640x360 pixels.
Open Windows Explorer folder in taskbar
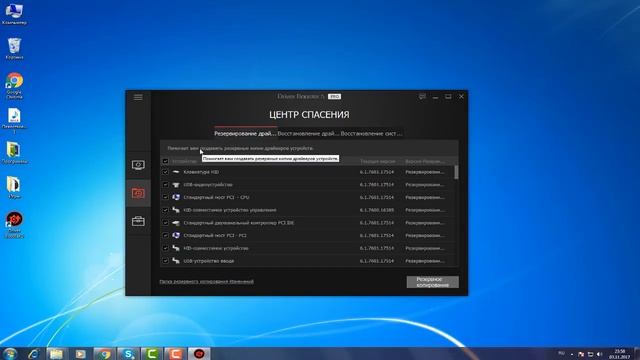click(57, 354)
